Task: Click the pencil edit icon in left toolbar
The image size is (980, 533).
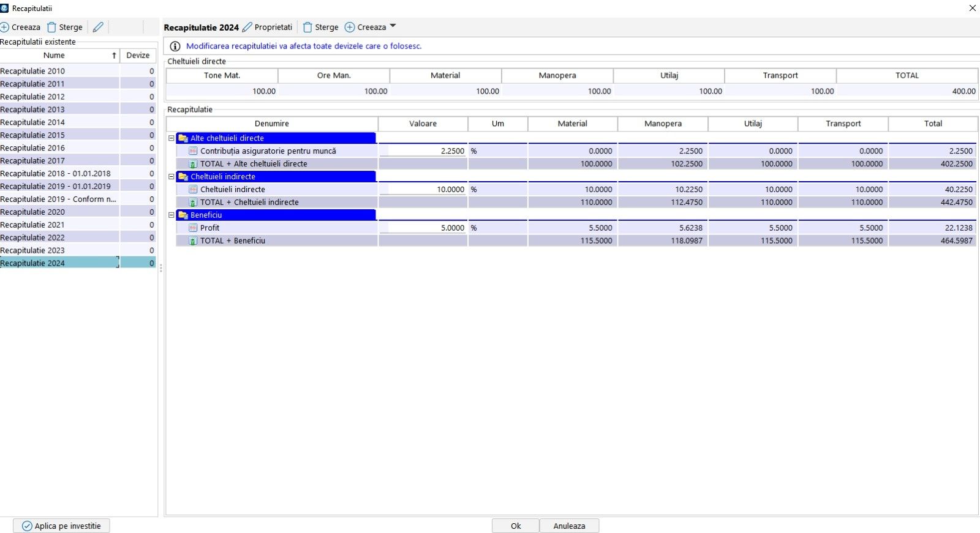Action: (98, 27)
